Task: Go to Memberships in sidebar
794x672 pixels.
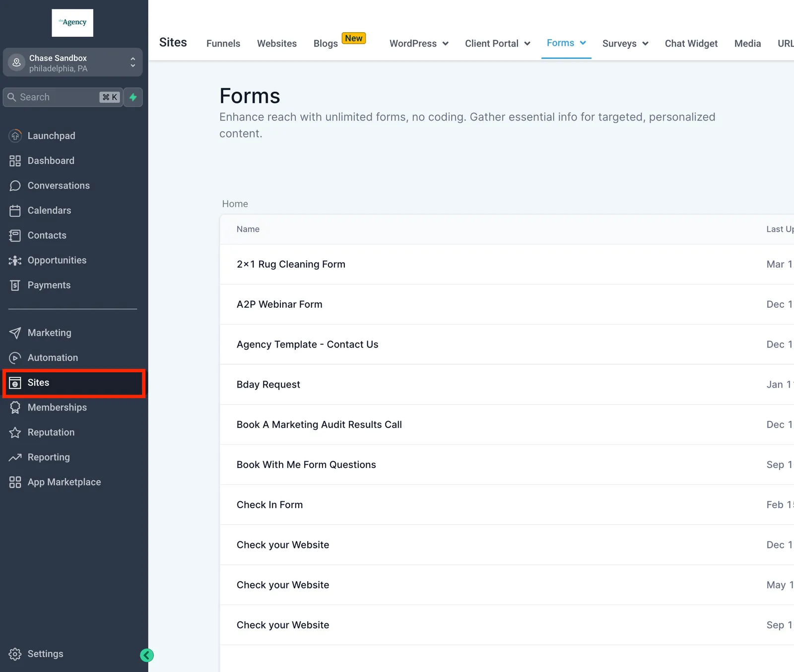Action: (x=73, y=407)
